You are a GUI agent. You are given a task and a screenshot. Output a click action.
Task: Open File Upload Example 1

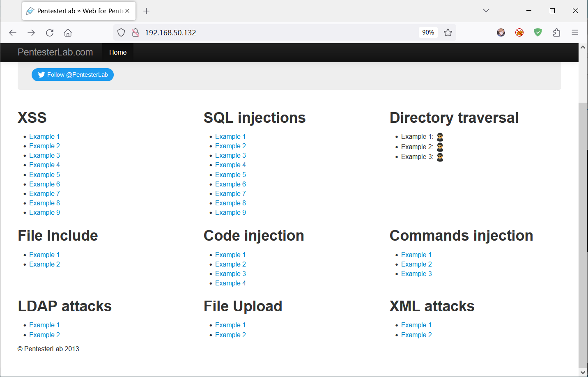pos(230,325)
